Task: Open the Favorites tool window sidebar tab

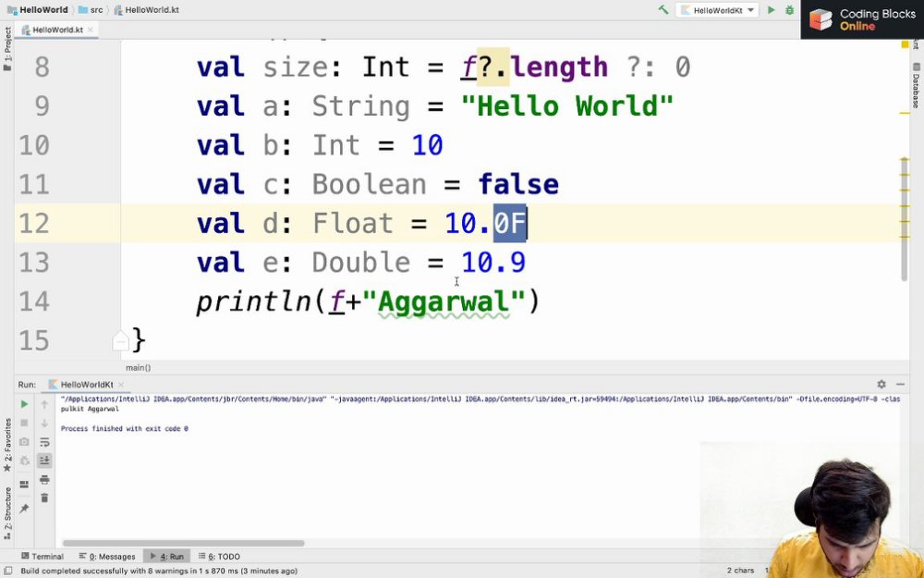Action: [7, 445]
